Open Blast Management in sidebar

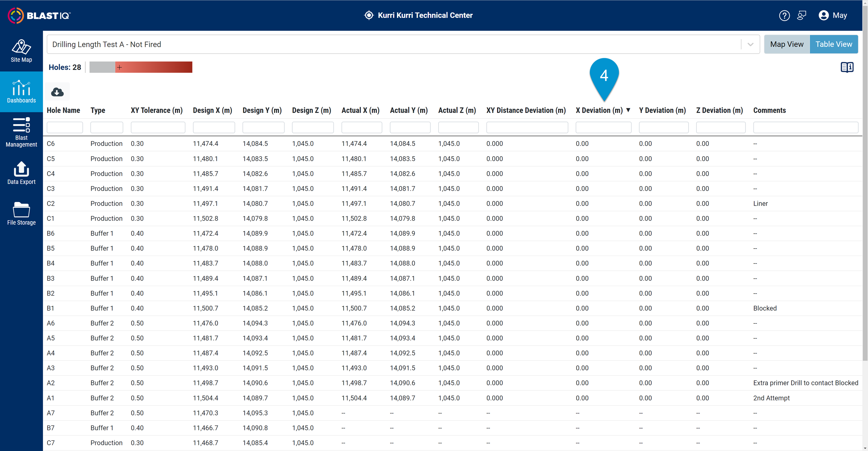tap(21, 132)
